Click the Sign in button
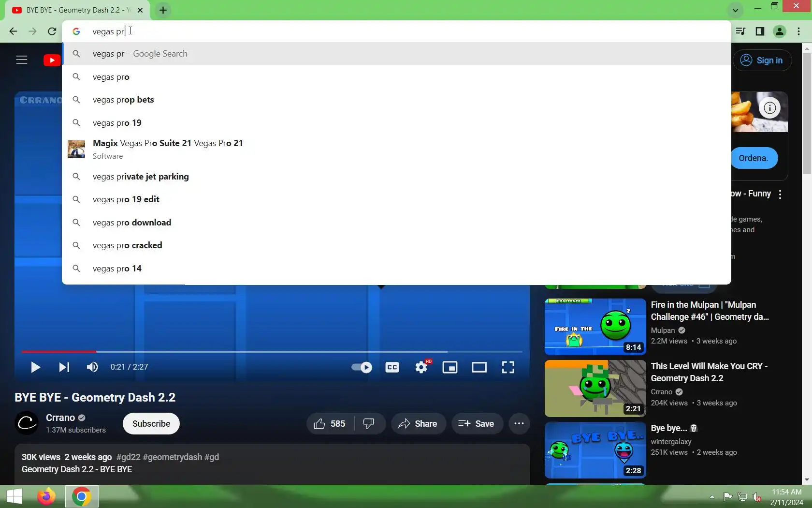Screen dimensions: 812x508 tap(762, 60)
